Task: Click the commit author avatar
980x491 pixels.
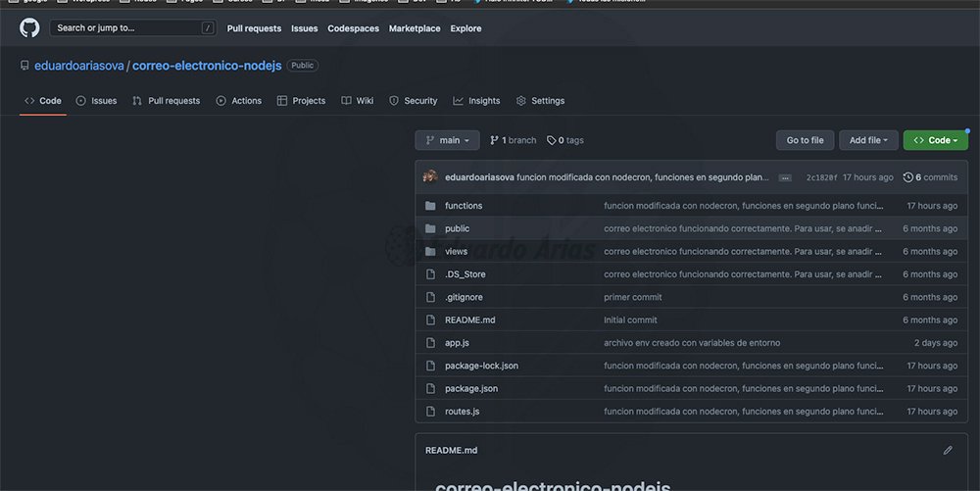Action: [430, 176]
